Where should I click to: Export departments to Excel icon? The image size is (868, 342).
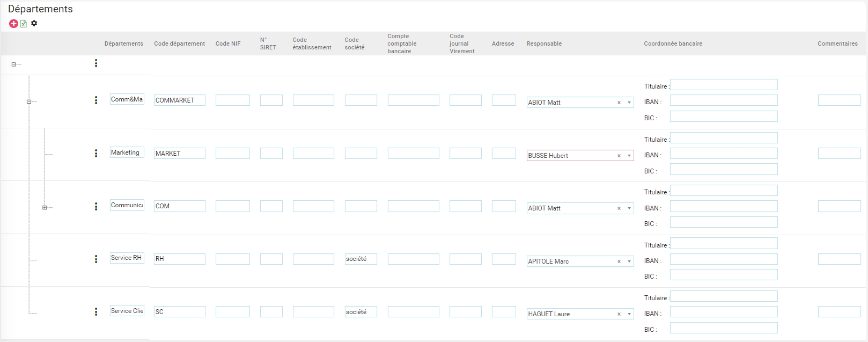point(24,24)
